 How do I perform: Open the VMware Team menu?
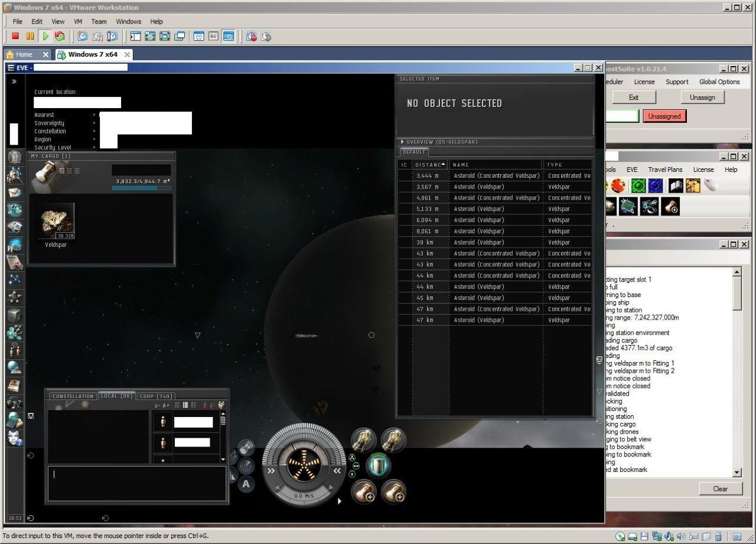click(99, 21)
